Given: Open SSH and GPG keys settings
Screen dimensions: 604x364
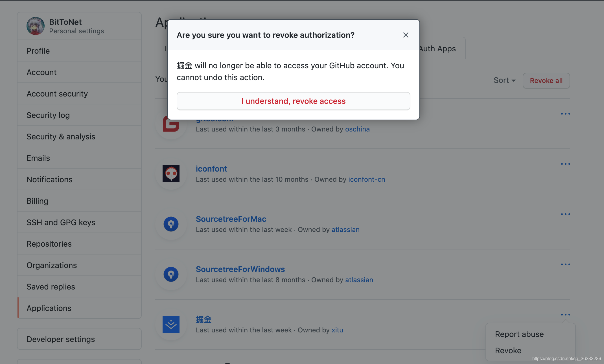Looking at the screenshot, I should [79, 222].
